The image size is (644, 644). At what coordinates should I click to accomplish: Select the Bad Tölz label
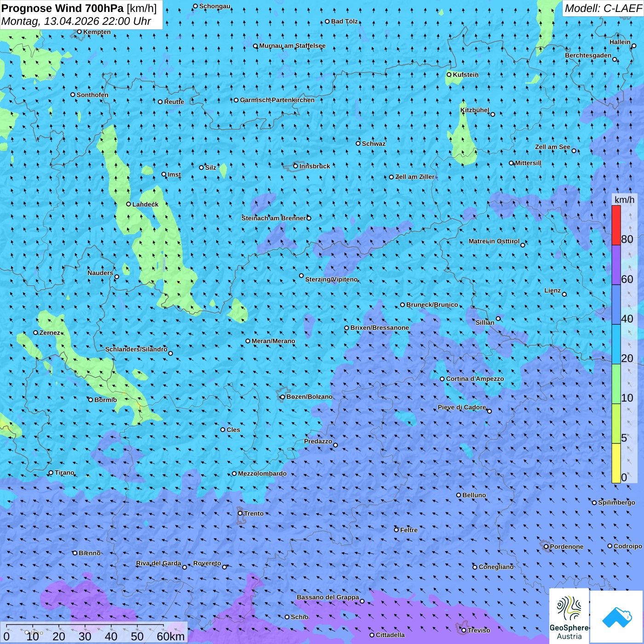pyautogui.click(x=344, y=21)
